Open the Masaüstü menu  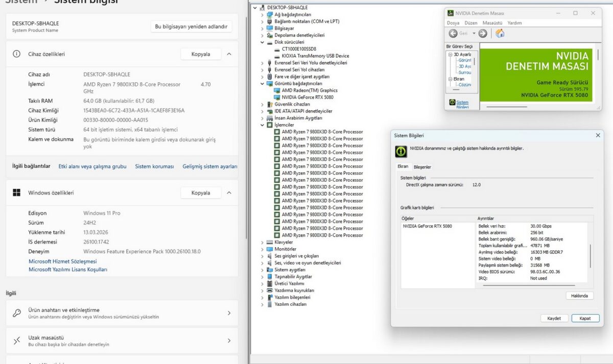pos(492,23)
